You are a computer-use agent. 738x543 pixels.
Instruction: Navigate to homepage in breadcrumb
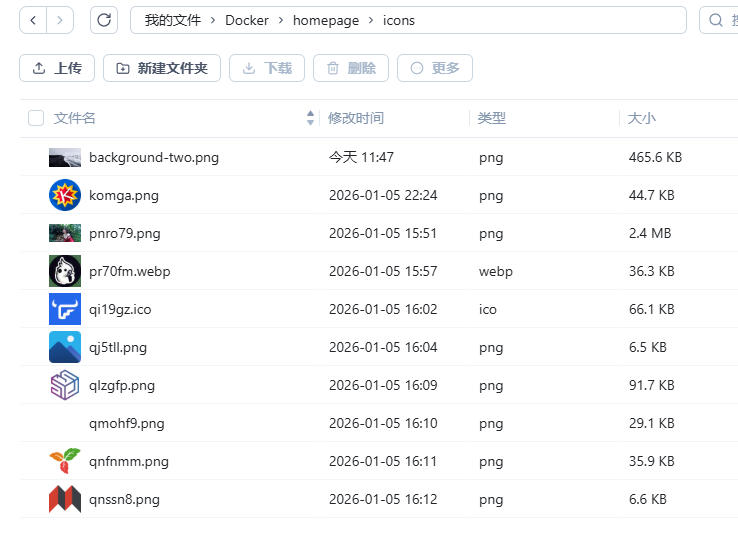[x=326, y=20]
